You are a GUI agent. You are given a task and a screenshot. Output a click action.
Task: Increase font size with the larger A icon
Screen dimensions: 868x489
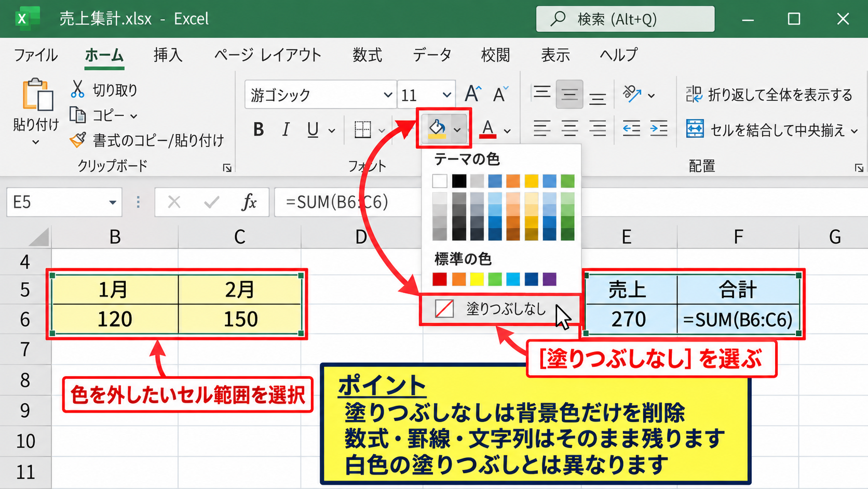[473, 94]
